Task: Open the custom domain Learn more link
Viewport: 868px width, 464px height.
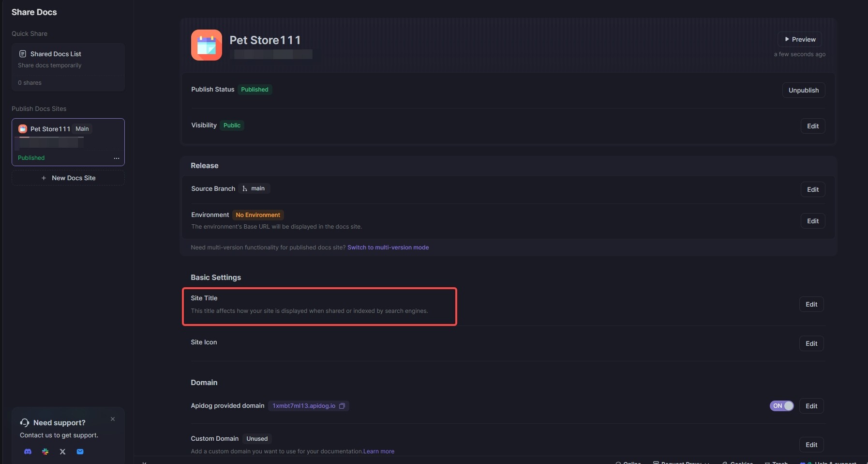Action: coord(379,451)
